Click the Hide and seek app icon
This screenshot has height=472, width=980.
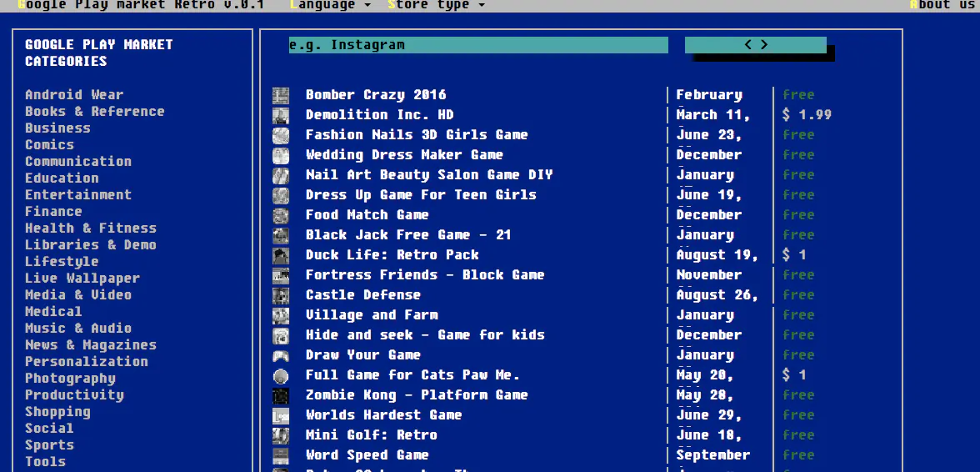pyautogui.click(x=281, y=335)
